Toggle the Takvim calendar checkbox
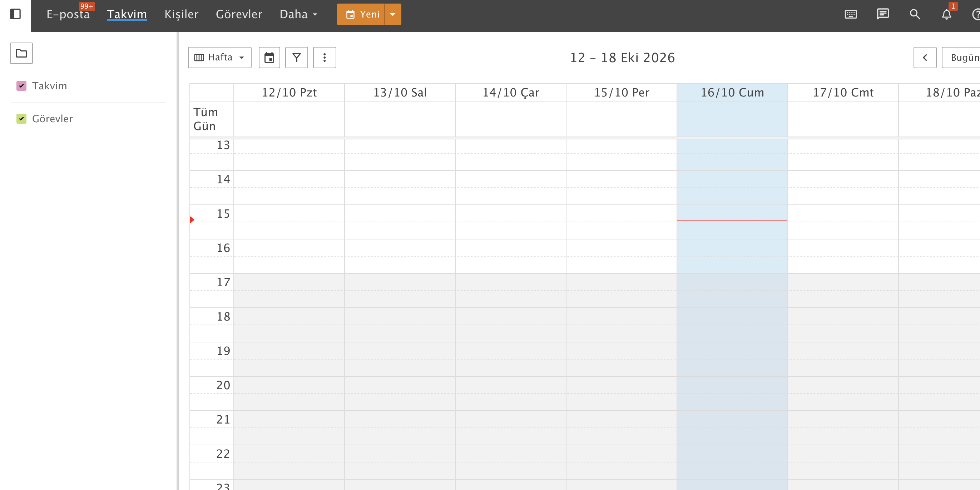The width and height of the screenshot is (980, 490). 21,86
